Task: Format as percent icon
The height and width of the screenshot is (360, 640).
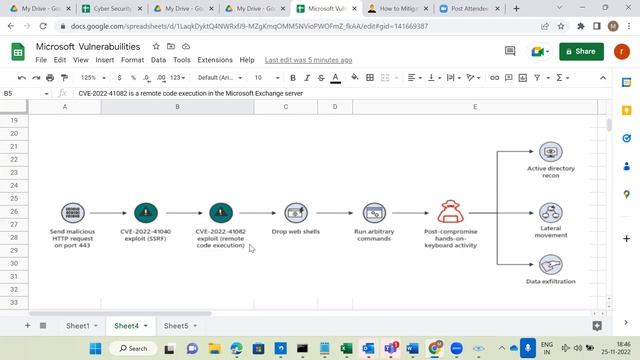Action: (x=133, y=78)
